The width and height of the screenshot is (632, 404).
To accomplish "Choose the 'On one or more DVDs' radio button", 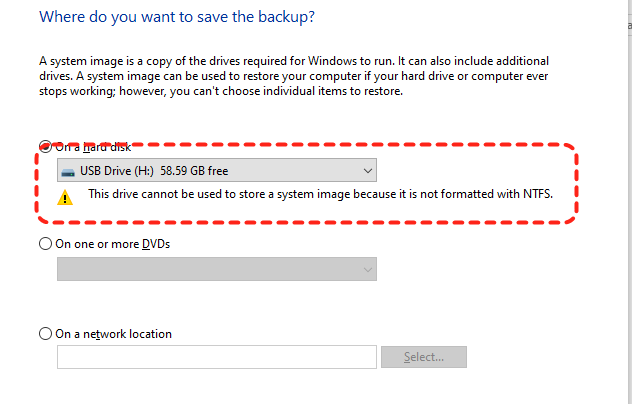I will (x=45, y=244).
